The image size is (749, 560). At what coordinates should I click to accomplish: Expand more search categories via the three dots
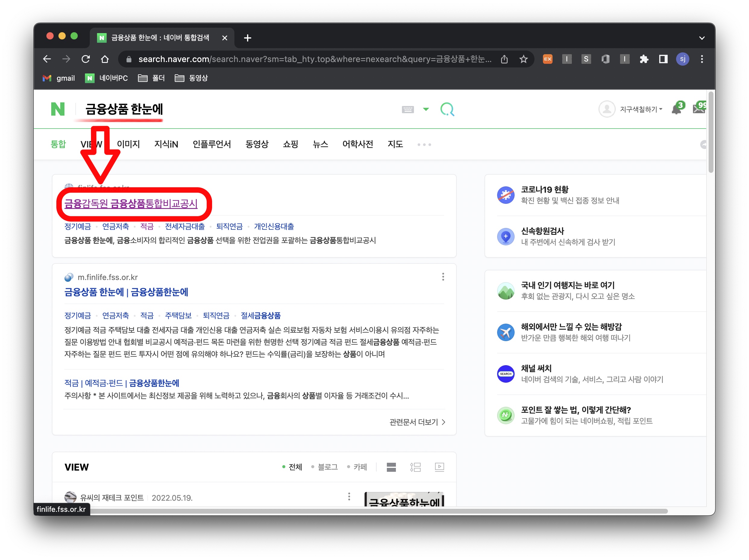424,145
